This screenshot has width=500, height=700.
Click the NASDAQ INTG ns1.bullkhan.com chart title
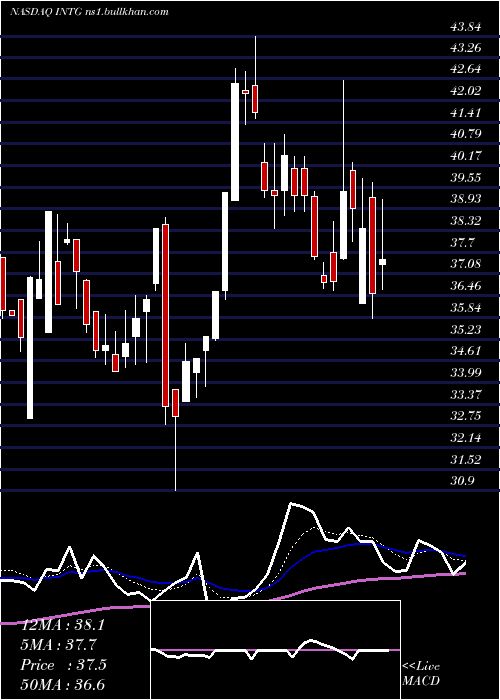click(x=89, y=12)
